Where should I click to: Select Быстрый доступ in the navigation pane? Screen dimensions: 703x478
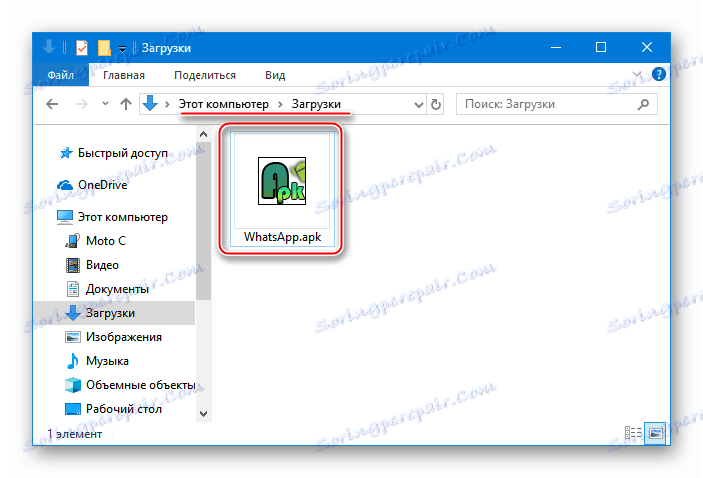(x=122, y=153)
